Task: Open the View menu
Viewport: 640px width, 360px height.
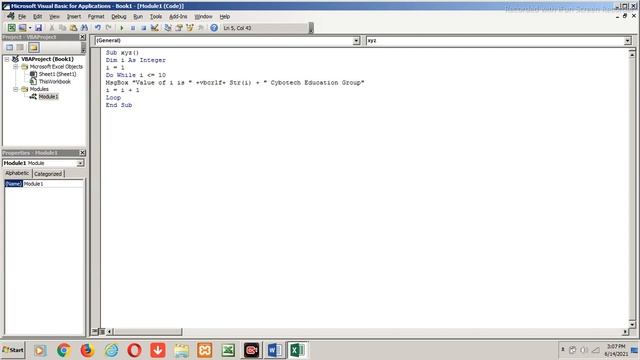Action: [x=54, y=17]
